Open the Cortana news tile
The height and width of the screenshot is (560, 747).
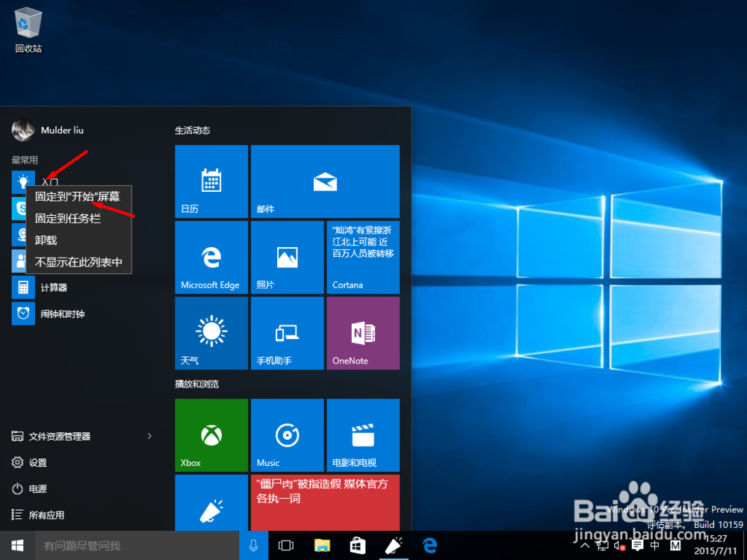point(363,257)
